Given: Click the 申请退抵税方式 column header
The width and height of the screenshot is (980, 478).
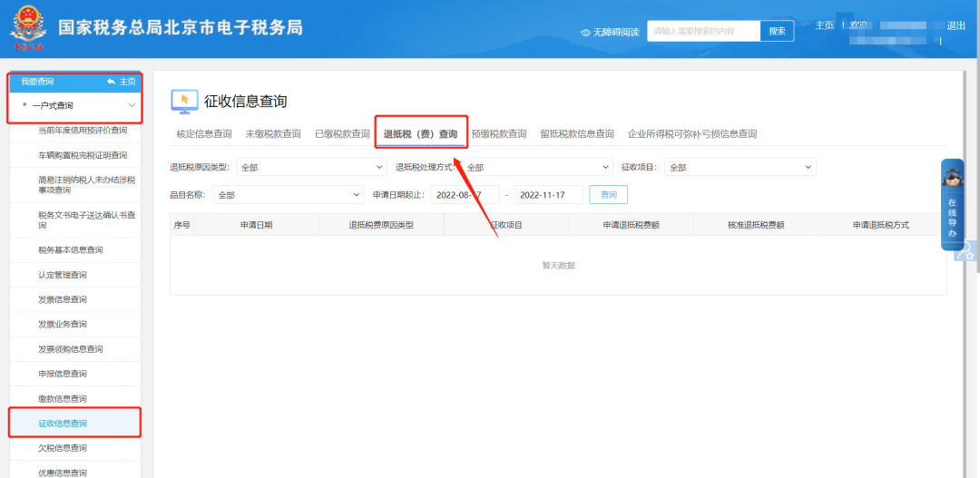Looking at the screenshot, I should 881,225.
